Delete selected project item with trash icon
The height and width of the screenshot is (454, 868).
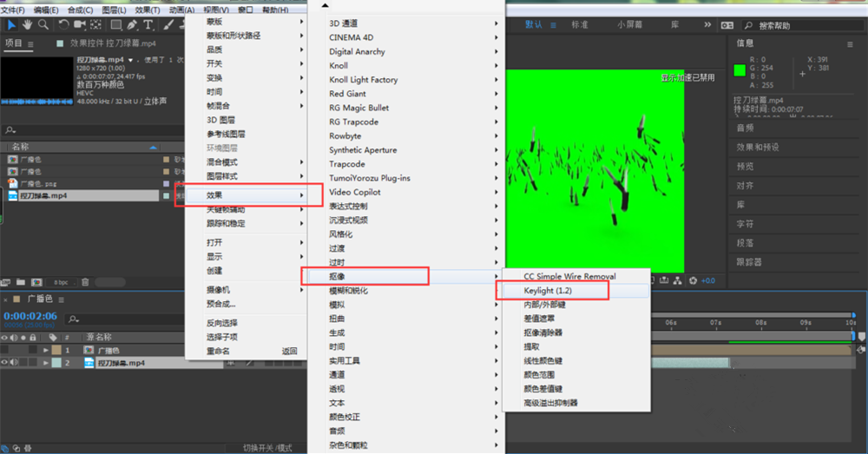point(85,282)
